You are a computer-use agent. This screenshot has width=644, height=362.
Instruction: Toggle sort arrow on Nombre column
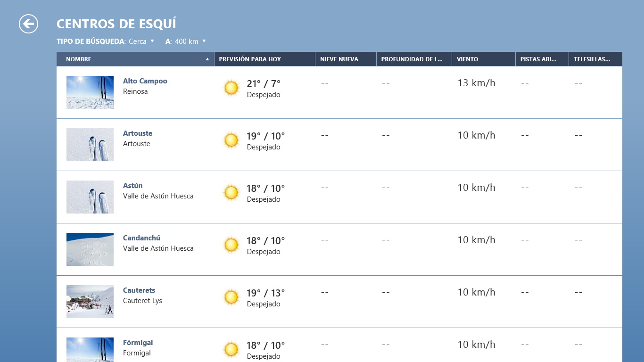tap(207, 59)
